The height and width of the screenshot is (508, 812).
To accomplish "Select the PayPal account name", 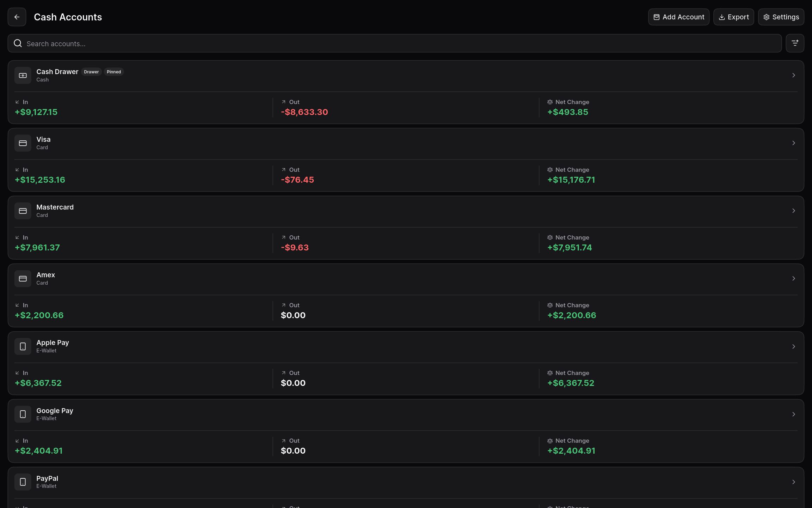I will pos(47,478).
